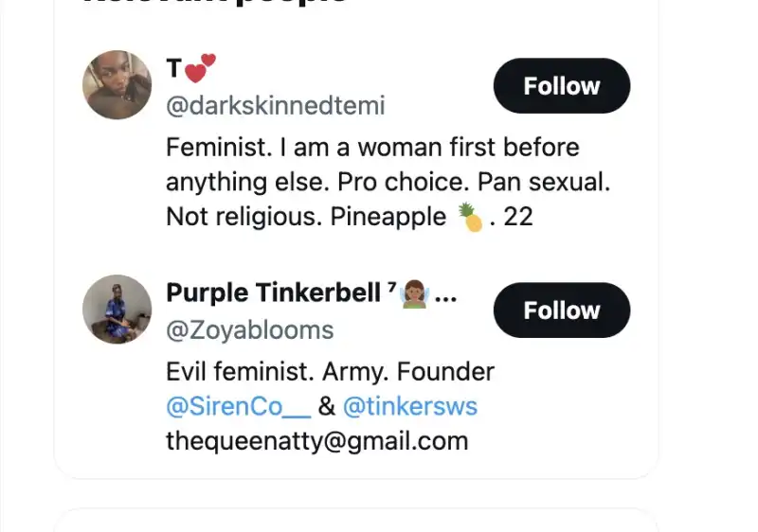Viewport: 758px width, 532px height.
Task: Follow the @Zoyablooms account
Action: coord(561,310)
